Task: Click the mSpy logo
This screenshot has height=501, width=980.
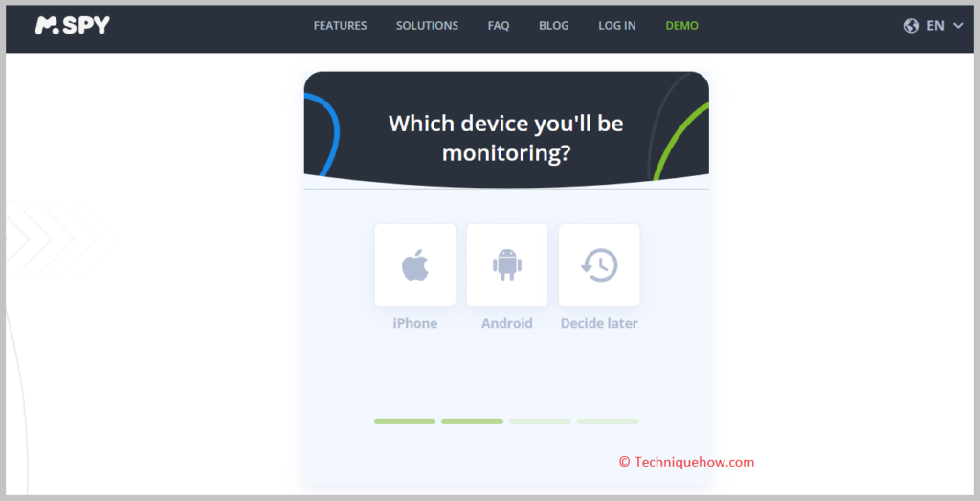Action: point(73,26)
